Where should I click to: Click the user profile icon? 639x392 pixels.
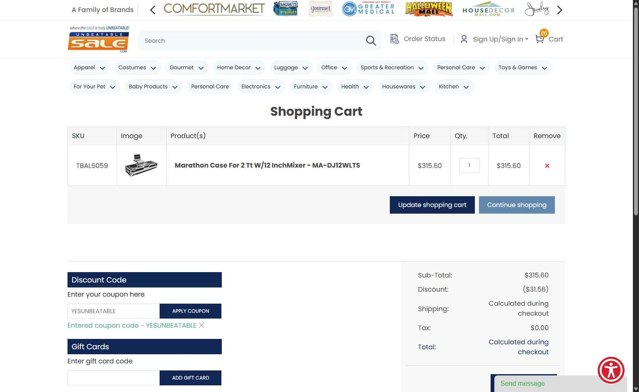(x=464, y=39)
